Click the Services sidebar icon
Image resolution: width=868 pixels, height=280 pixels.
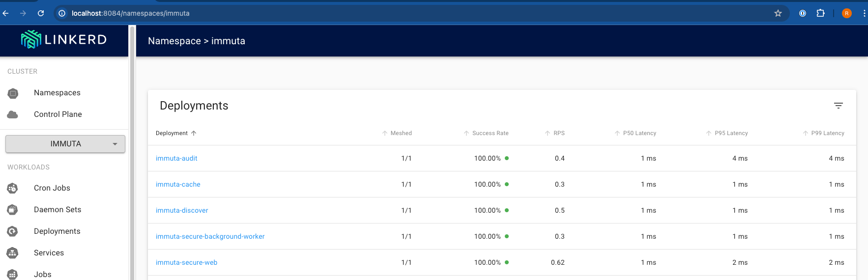pyautogui.click(x=13, y=253)
